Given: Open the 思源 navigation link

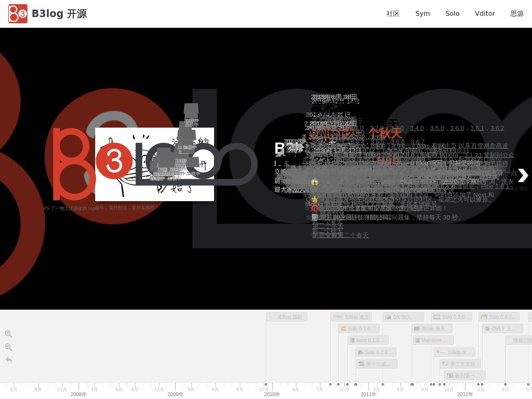Looking at the screenshot, I should tap(517, 14).
